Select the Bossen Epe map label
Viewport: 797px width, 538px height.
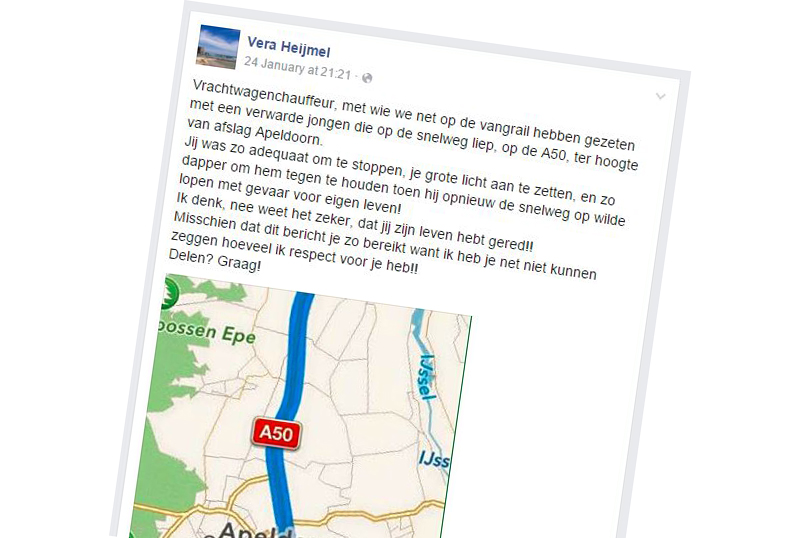(x=206, y=332)
